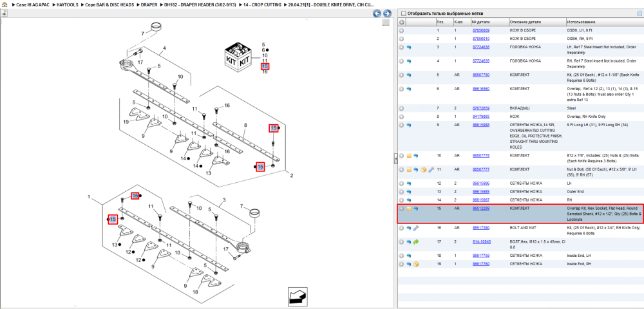
Task: Click the blue arrow icon in row 18
Action: coord(409,256)
